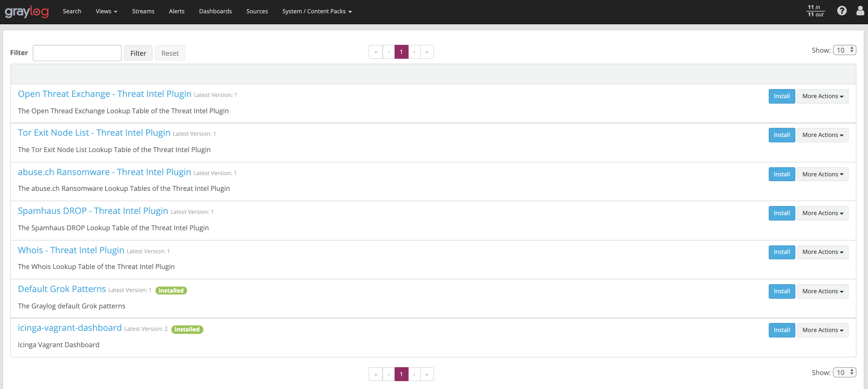Install the Spamhaus DROP pack
The width and height of the screenshot is (868, 389).
coord(782,213)
